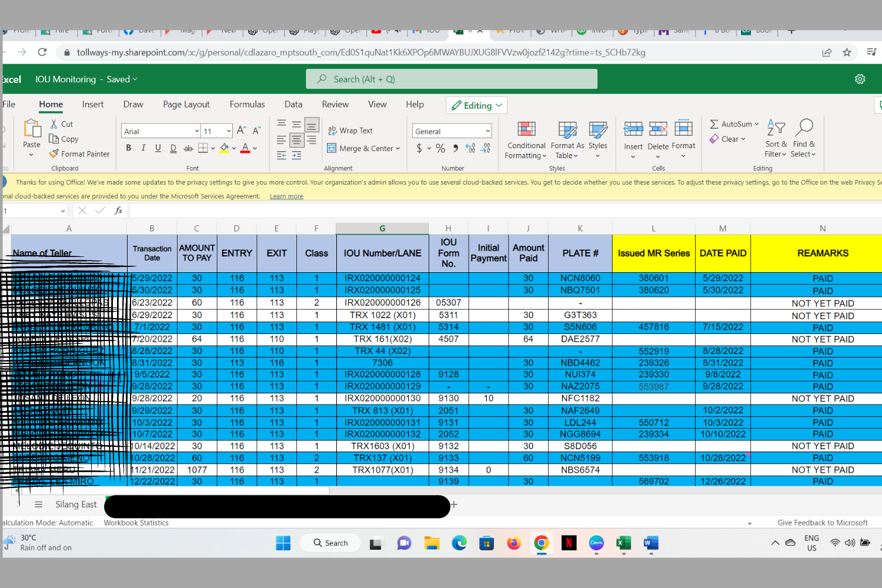Increase decimal places
Image resolution: width=882 pixels, height=588 pixels.
click(470, 148)
